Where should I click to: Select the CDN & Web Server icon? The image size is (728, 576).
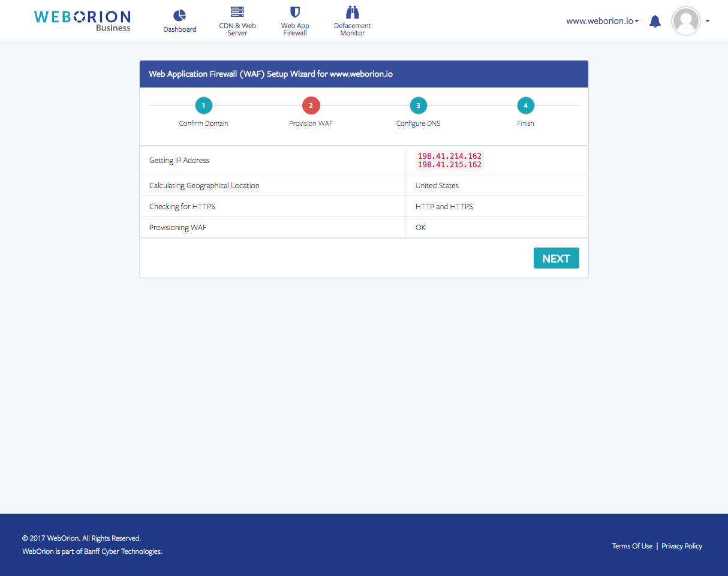click(237, 13)
